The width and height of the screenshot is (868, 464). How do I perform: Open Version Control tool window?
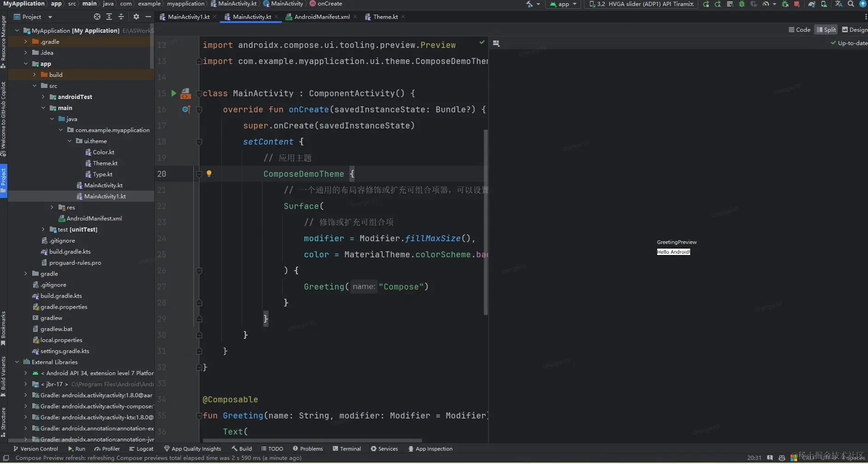(x=35, y=449)
